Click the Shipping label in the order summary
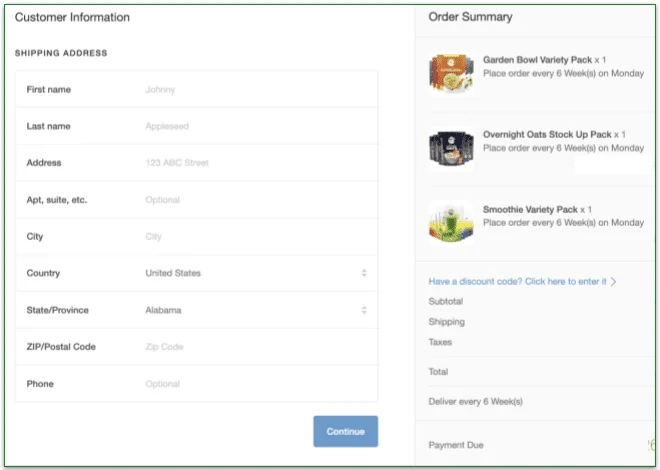 [x=447, y=322]
